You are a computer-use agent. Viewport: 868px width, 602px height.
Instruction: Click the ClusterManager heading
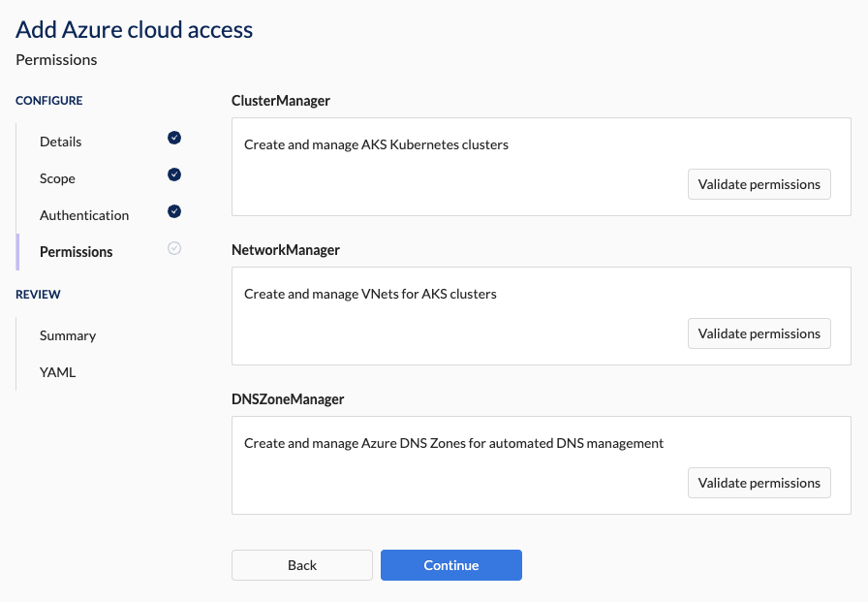(281, 100)
